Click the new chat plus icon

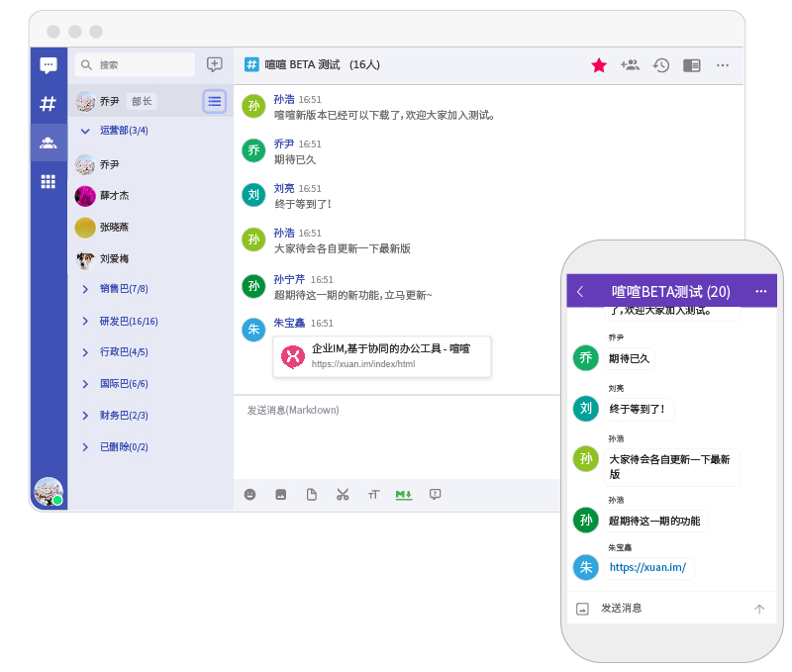click(214, 64)
